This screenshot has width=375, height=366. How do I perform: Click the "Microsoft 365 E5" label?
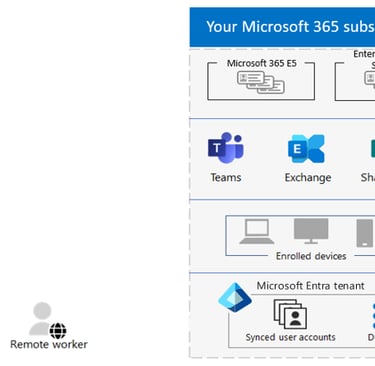(262, 63)
